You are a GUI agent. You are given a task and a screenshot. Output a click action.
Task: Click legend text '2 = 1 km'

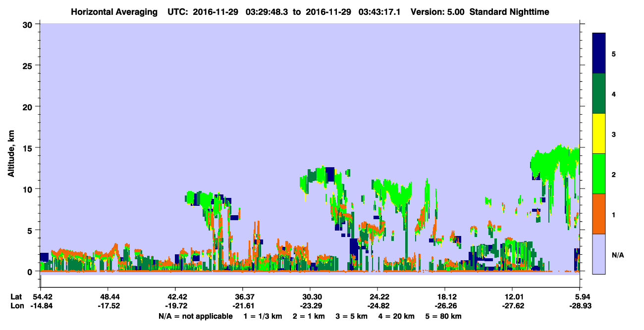309,316
